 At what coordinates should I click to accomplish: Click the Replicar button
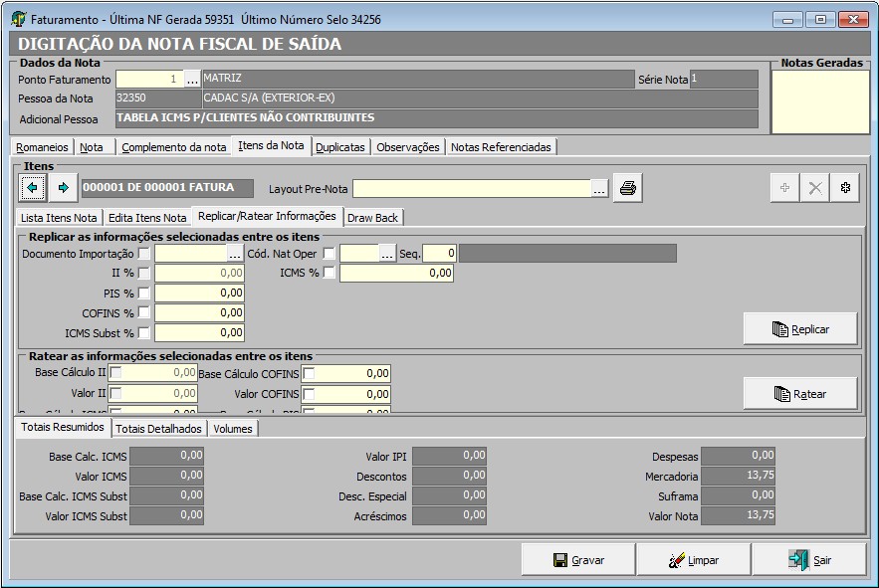(800, 328)
